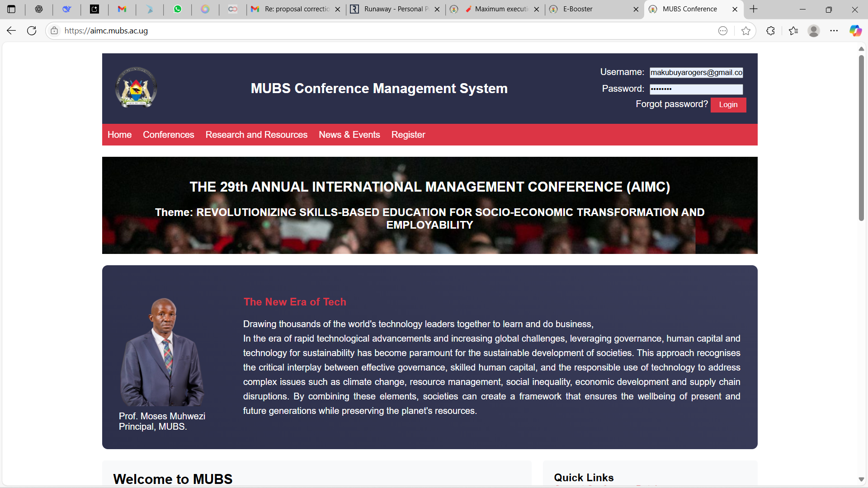
Task: Click the 29th Annual Conference banner heading
Action: [429, 187]
